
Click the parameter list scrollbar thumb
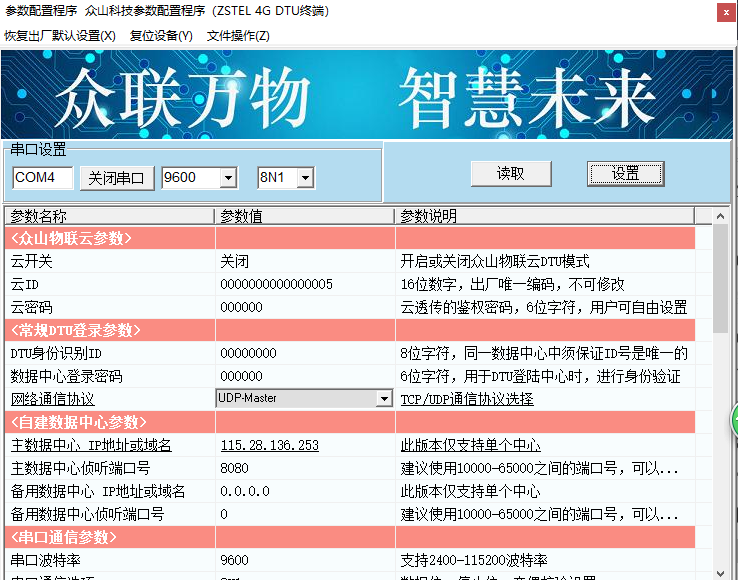[x=720, y=279]
